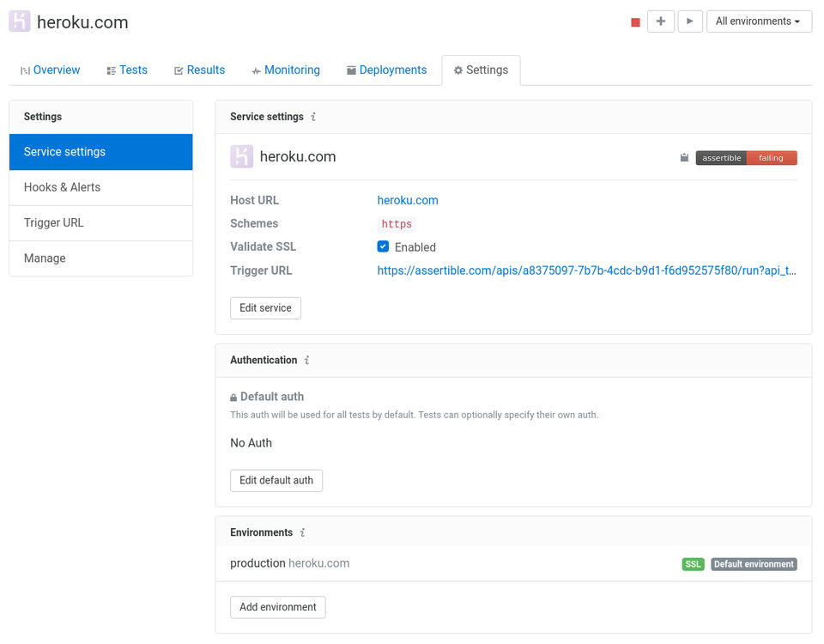Click the Heroku logo in the page header
The width and height of the screenshot is (824, 644).
(20, 21)
